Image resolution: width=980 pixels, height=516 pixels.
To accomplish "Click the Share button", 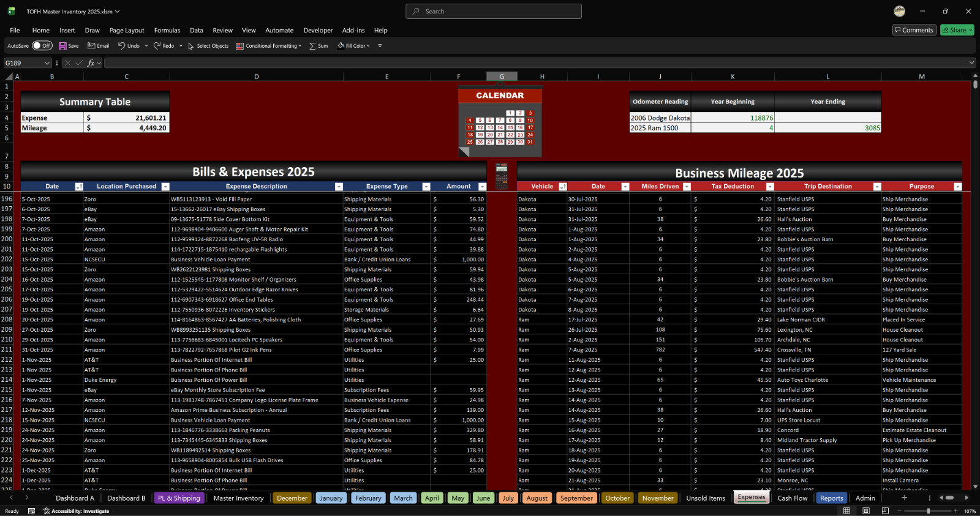I will click(957, 30).
